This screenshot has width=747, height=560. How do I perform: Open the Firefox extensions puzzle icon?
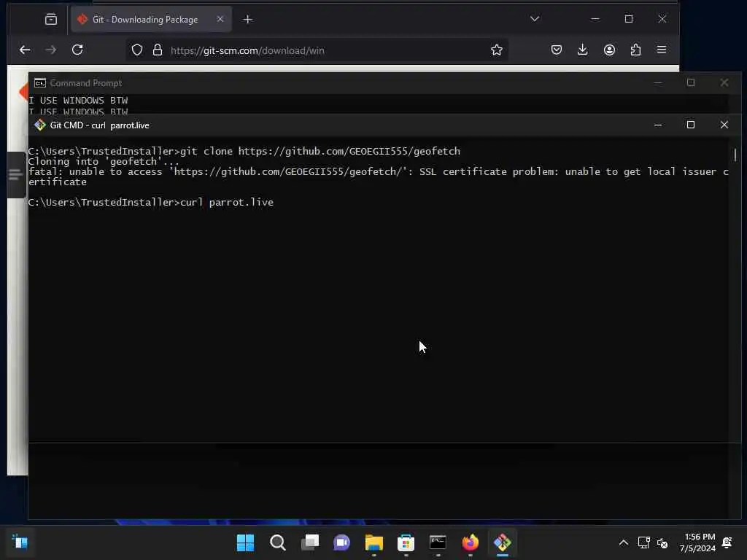pyautogui.click(x=635, y=50)
